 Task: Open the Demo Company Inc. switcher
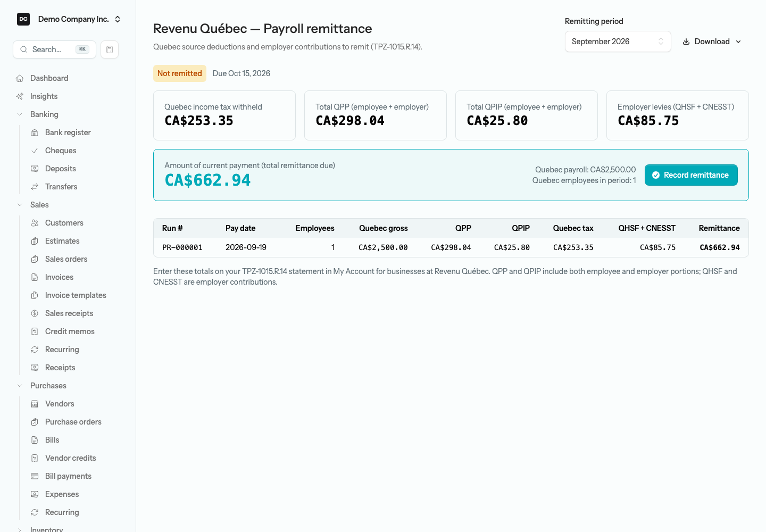coord(69,19)
